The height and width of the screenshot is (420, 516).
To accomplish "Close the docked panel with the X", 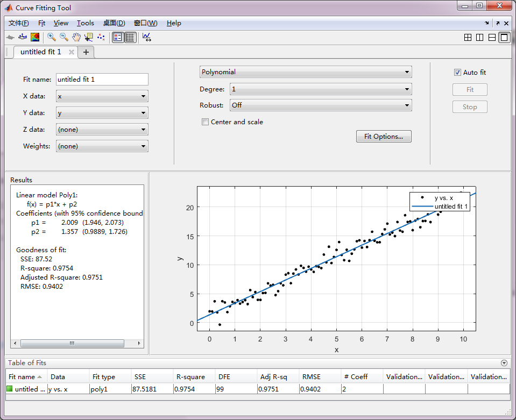I will pos(506,23).
